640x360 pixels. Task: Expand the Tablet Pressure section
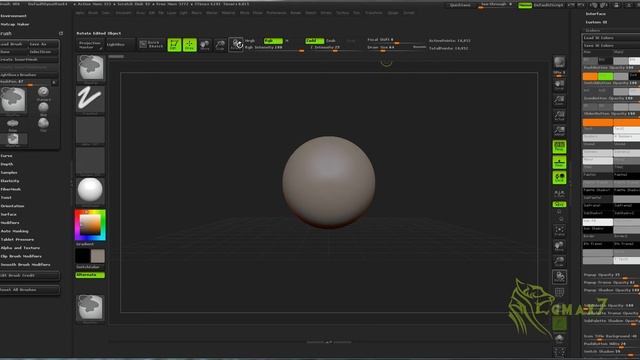(17, 240)
